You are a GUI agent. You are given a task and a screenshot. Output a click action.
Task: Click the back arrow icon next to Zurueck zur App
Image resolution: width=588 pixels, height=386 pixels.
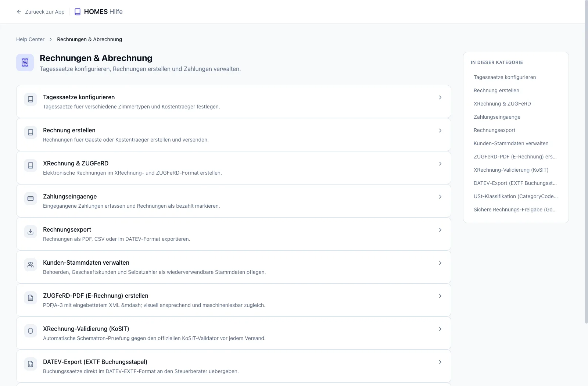click(x=19, y=12)
